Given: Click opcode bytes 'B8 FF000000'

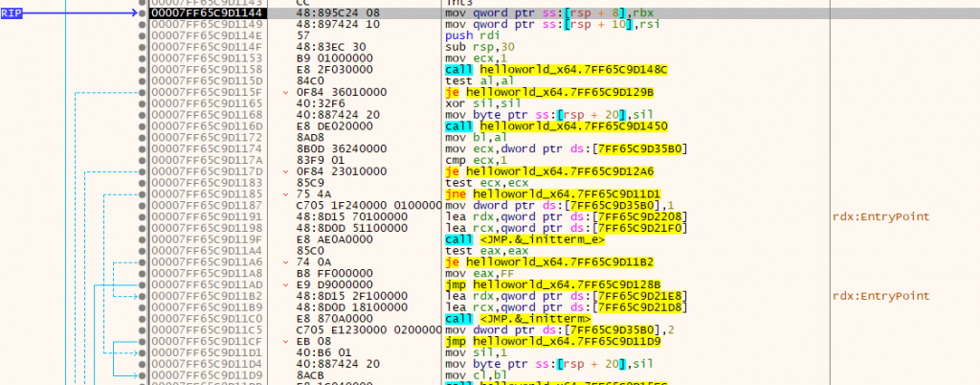Looking at the screenshot, I should click(334, 273).
